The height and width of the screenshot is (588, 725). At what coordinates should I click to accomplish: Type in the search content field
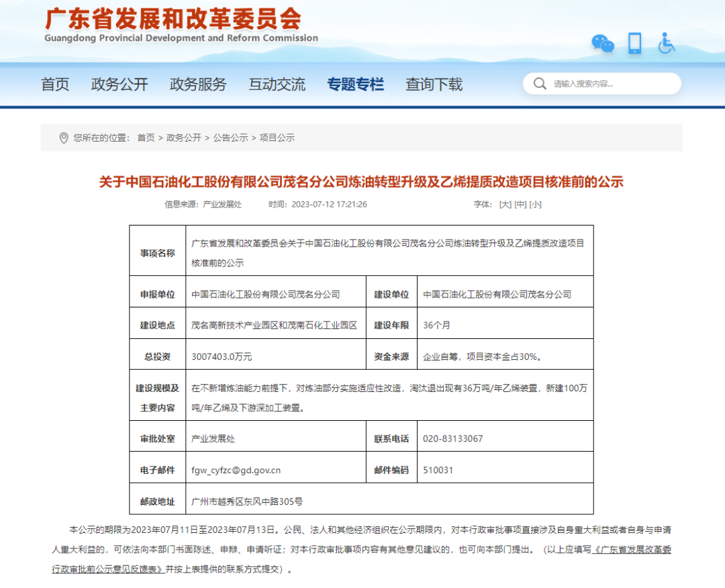[x=611, y=84]
